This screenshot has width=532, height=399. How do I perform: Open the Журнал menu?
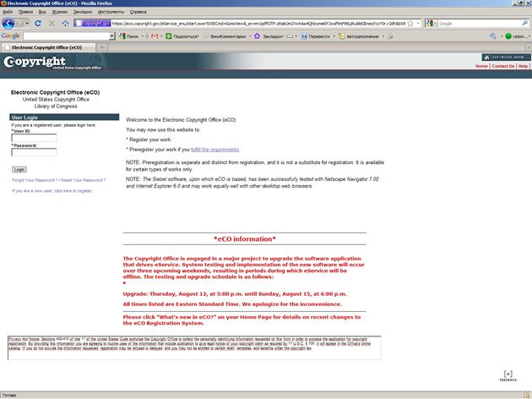click(x=60, y=12)
